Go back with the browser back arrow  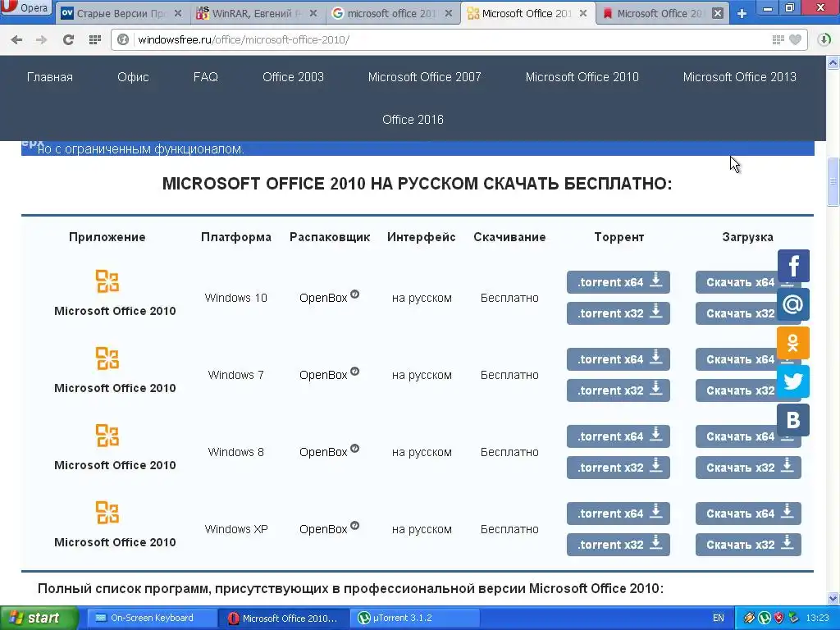(16, 39)
